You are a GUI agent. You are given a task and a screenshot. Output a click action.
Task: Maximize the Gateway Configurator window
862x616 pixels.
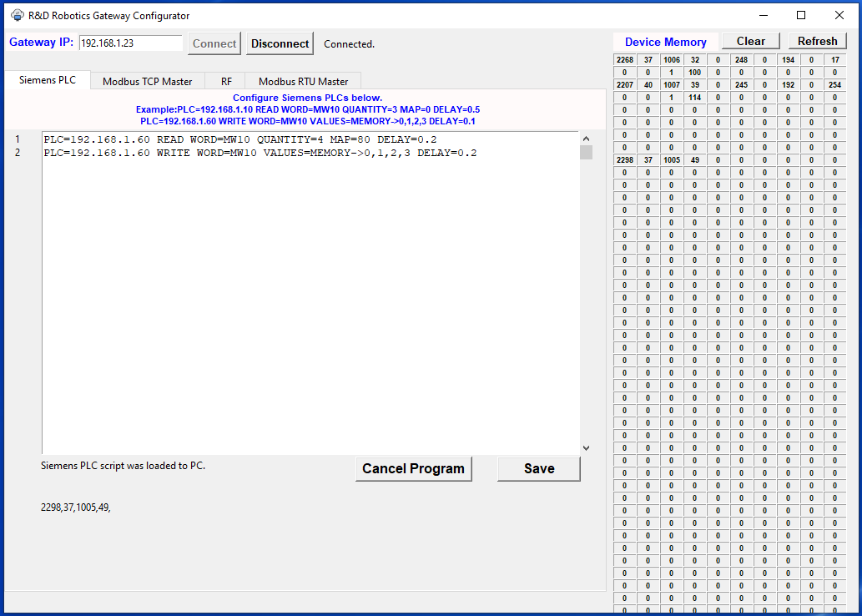pyautogui.click(x=801, y=15)
